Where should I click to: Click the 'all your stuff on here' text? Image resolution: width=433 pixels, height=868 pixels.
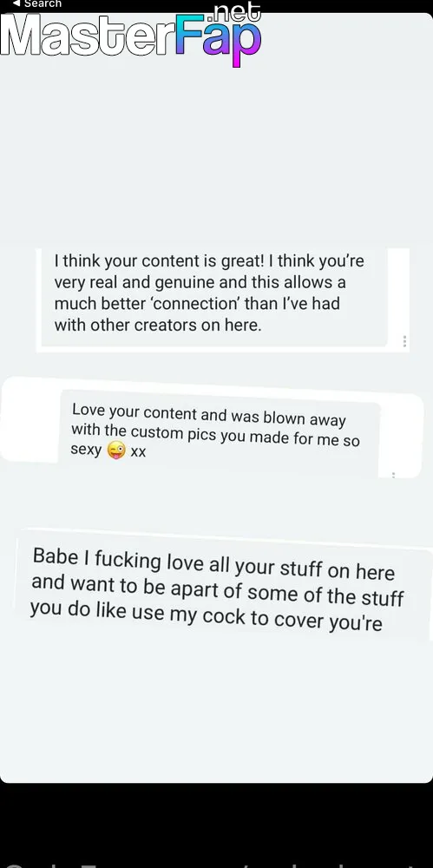coord(302,569)
